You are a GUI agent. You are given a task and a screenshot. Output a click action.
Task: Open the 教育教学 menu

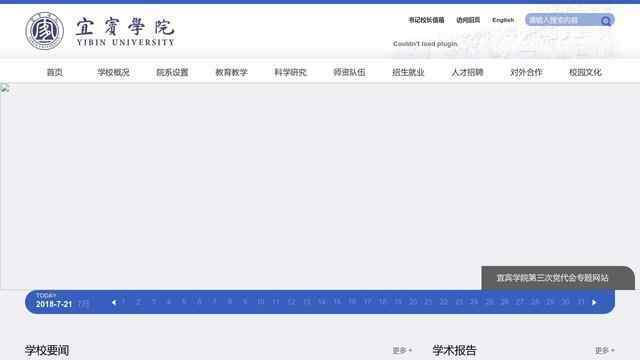click(x=231, y=72)
